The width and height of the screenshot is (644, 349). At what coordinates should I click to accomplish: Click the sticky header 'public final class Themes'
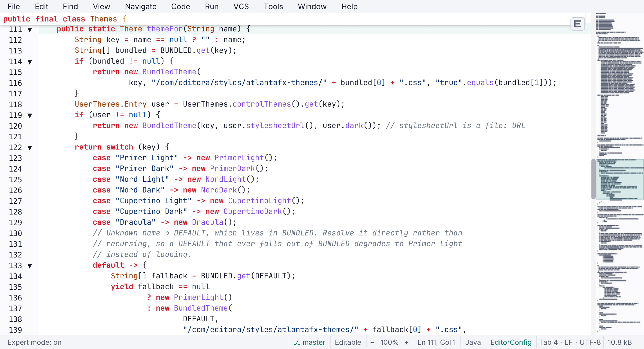[x=65, y=19]
